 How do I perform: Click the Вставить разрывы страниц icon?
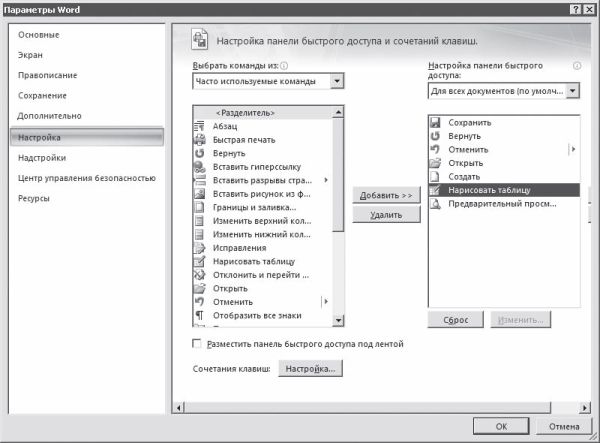[200, 180]
